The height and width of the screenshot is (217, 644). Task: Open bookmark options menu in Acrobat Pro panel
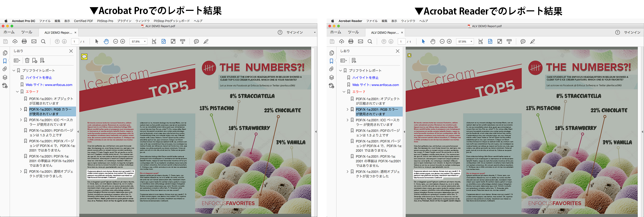(x=17, y=61)
